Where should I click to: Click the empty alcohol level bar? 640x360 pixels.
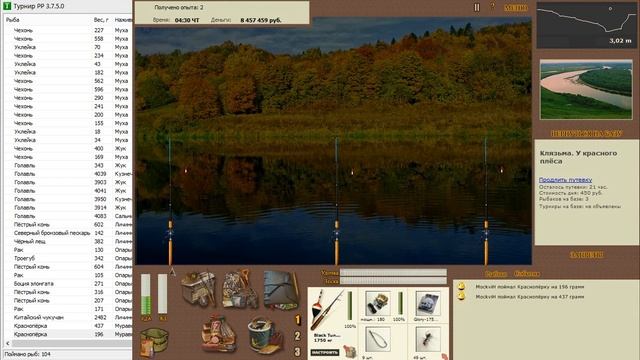click(162, 294)
